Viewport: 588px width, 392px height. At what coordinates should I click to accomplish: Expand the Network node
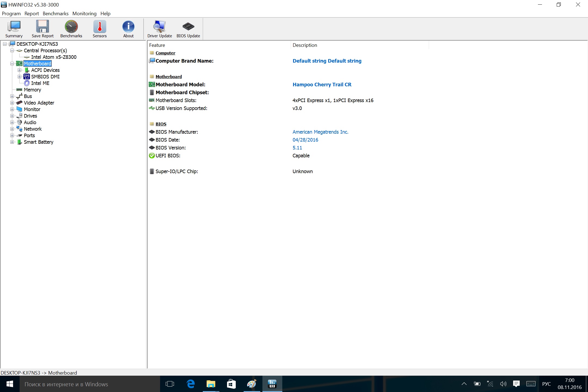12,129
